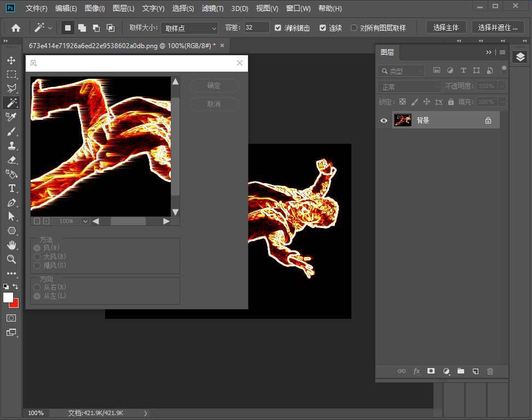Open the 图像(I) menu

tap(95, 9)
